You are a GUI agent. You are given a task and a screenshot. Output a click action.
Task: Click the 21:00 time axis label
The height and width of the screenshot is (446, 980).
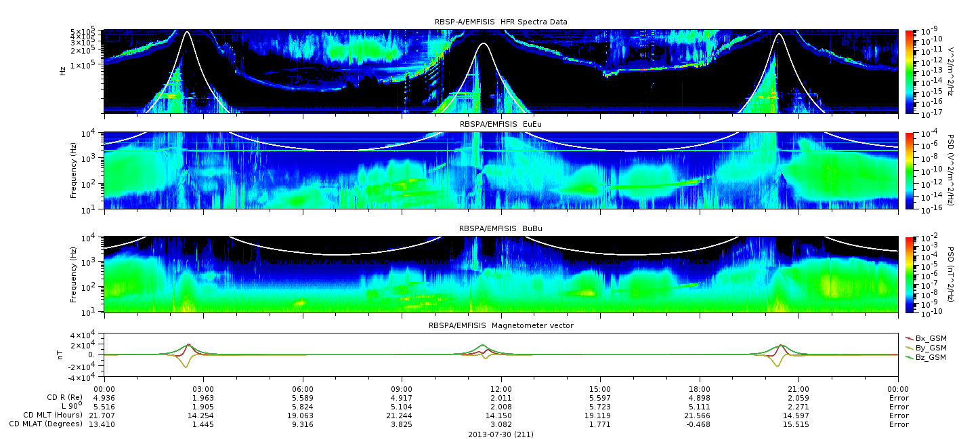798,389
